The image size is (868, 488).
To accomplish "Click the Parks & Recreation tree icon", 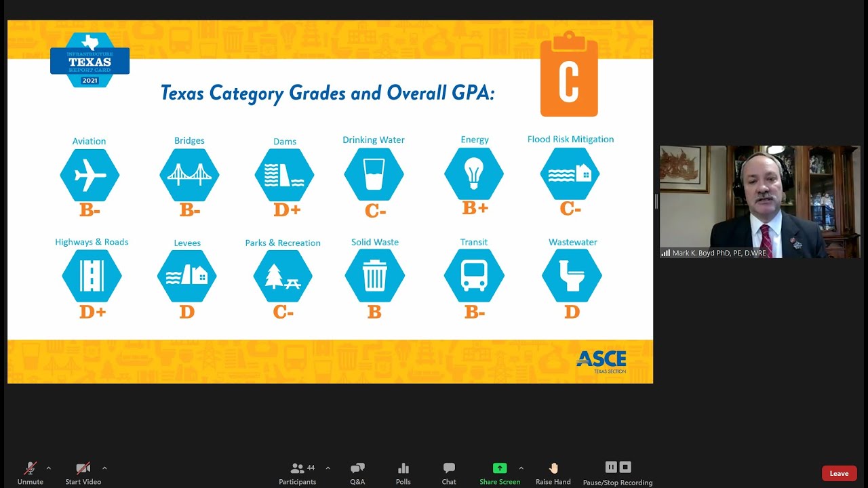I will [283, 276].
